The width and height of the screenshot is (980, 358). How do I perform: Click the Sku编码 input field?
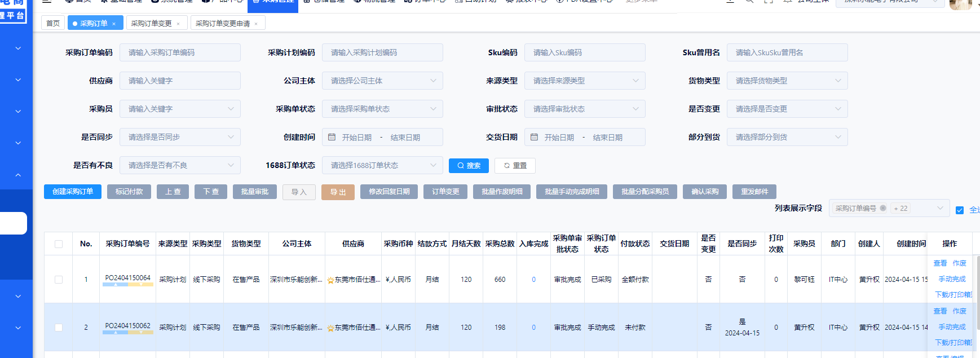pos(585,52)
